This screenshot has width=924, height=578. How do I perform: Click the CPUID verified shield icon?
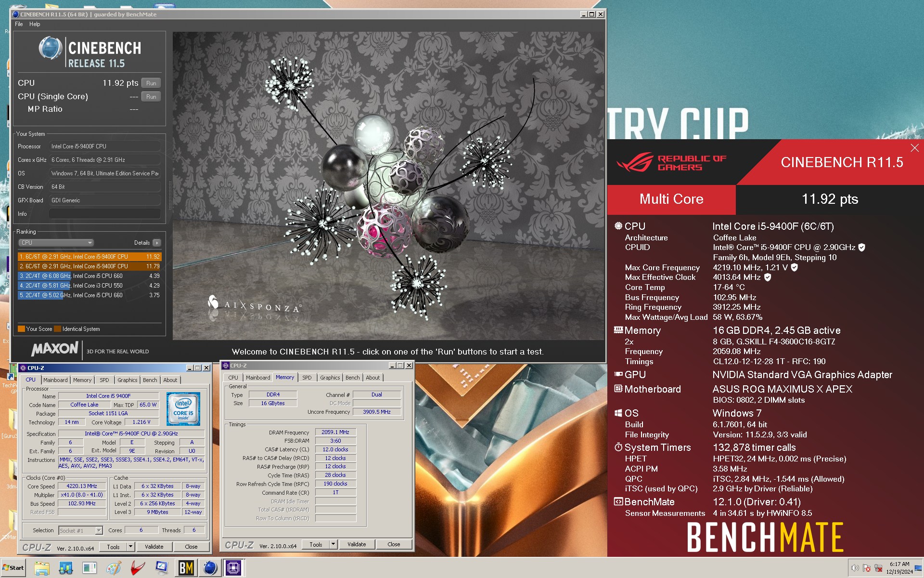coord(862,247)
